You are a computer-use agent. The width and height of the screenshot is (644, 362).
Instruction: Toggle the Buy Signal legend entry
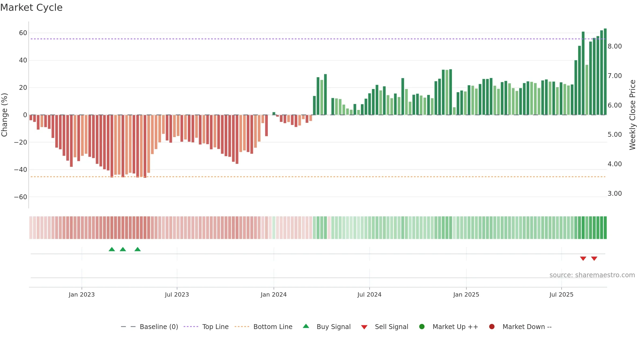click(x=327, y=327)
